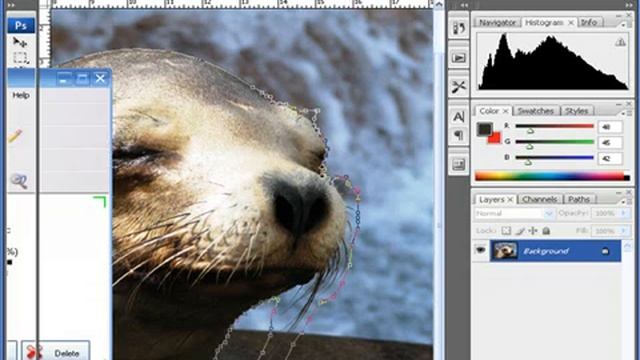Open the Layer Comps dock icon
Viewport: 640px width, 360px height.
tap(459, 164)
